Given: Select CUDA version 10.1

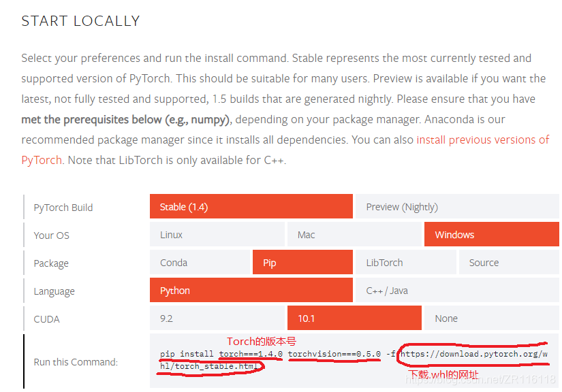Looking at the screenshot, I should pos(354,318).
